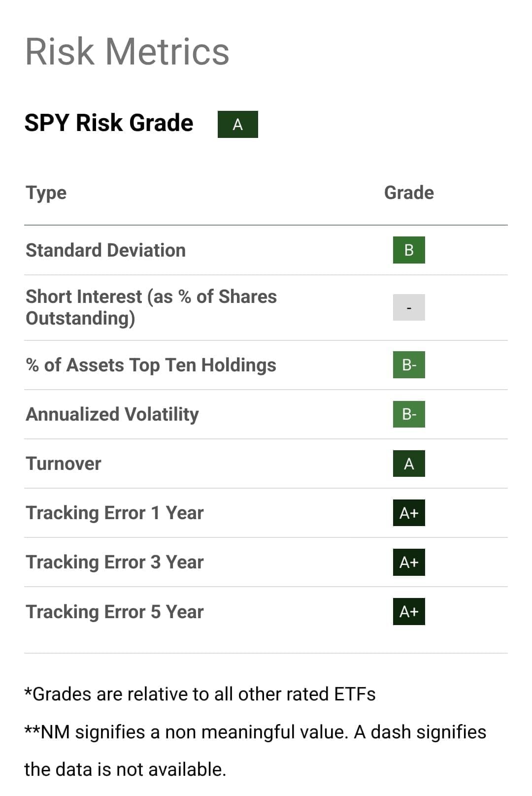The image size is (532, 796).
Task: Open the Tracking Error 5 Year label
Action: [115, 612]
